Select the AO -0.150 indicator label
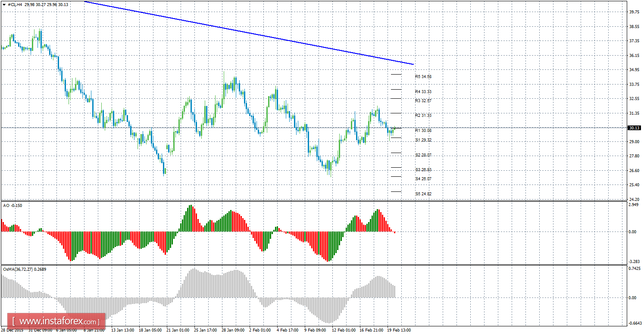 (13, 206)
